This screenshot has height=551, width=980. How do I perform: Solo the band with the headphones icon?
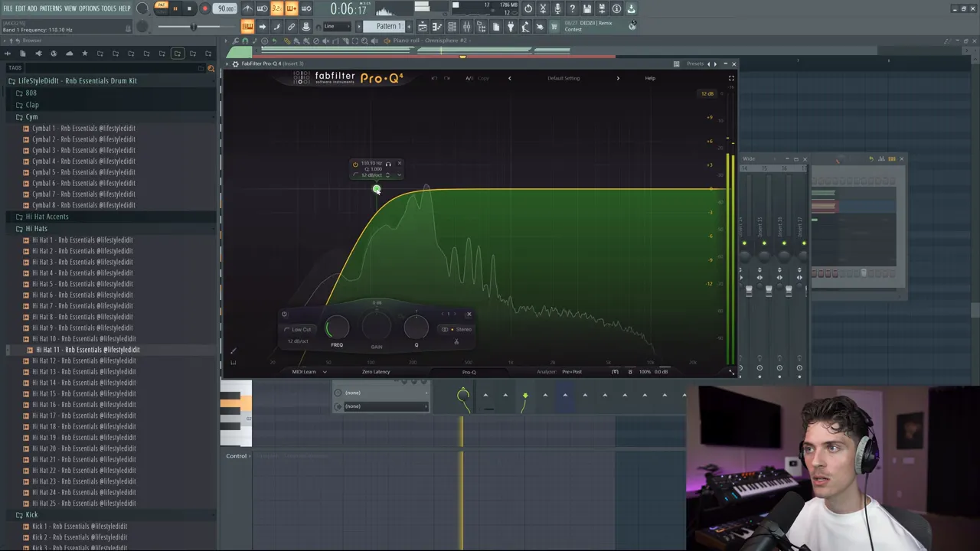click(x=388, y=164)
